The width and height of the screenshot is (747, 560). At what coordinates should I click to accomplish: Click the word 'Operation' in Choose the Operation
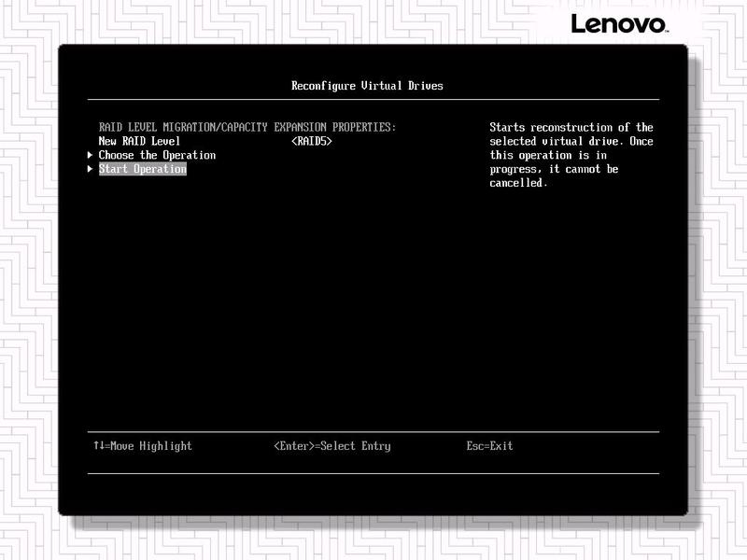(x=190, y=155)
